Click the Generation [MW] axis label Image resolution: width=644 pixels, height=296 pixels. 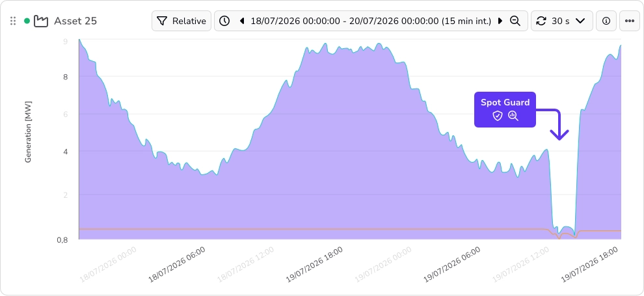pos(28,131)
